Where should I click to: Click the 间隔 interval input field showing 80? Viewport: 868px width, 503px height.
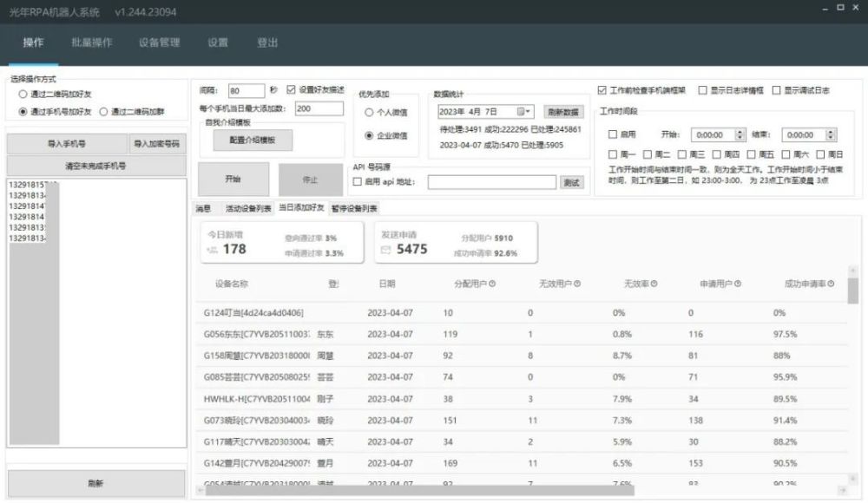pyautogui.click(x=247, y=89)
